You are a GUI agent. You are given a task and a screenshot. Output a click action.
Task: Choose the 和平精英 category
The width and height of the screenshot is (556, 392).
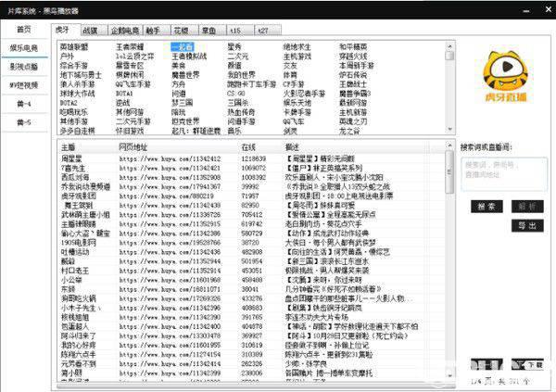[353, 47]
